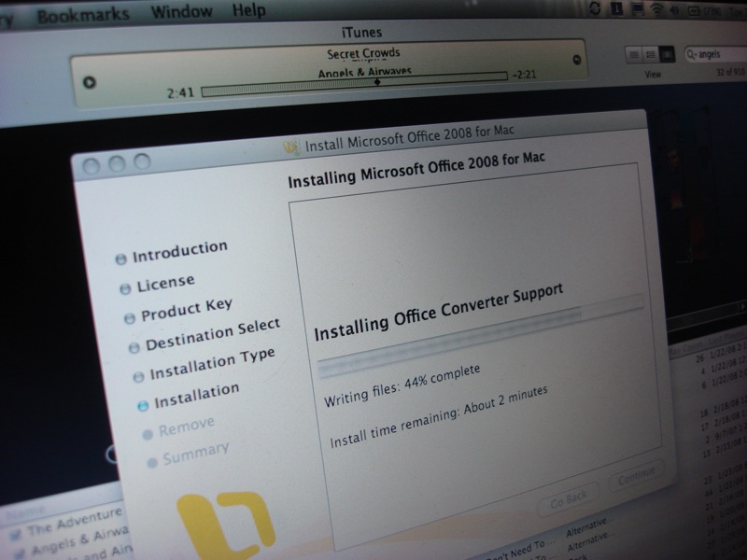Select The Adventure track in iTunes list

(75, 523)
